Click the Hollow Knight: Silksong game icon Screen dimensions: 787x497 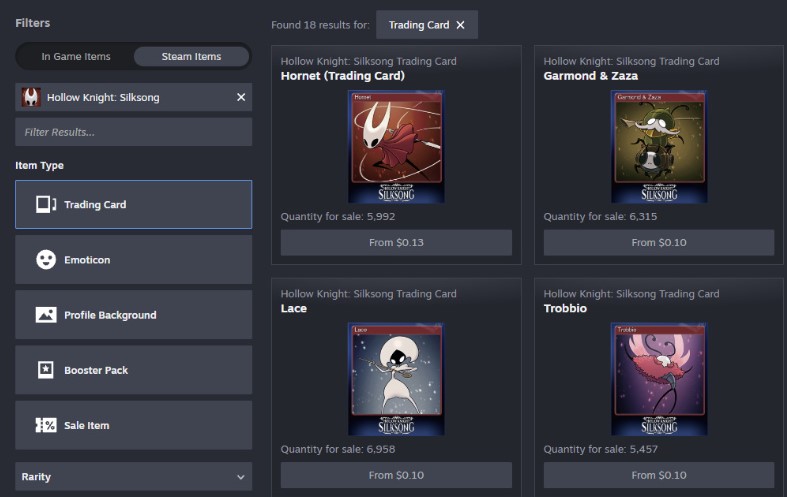31,97
